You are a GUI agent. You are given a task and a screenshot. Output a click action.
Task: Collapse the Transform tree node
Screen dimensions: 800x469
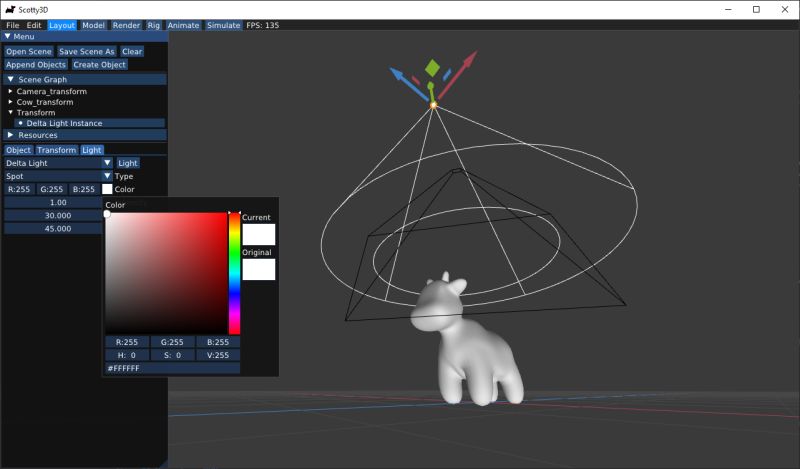(x=10, y=112)
